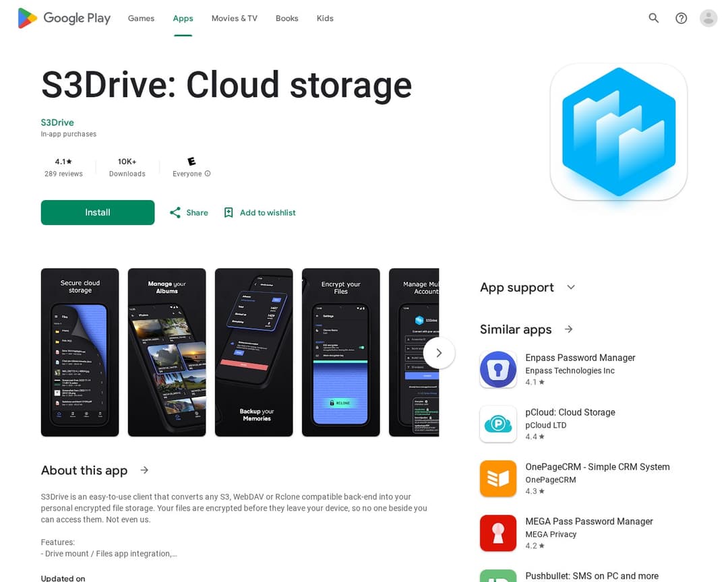This screenshot has width=728, height=582.
Task: Click About this app heading
Action: (84, 470)
